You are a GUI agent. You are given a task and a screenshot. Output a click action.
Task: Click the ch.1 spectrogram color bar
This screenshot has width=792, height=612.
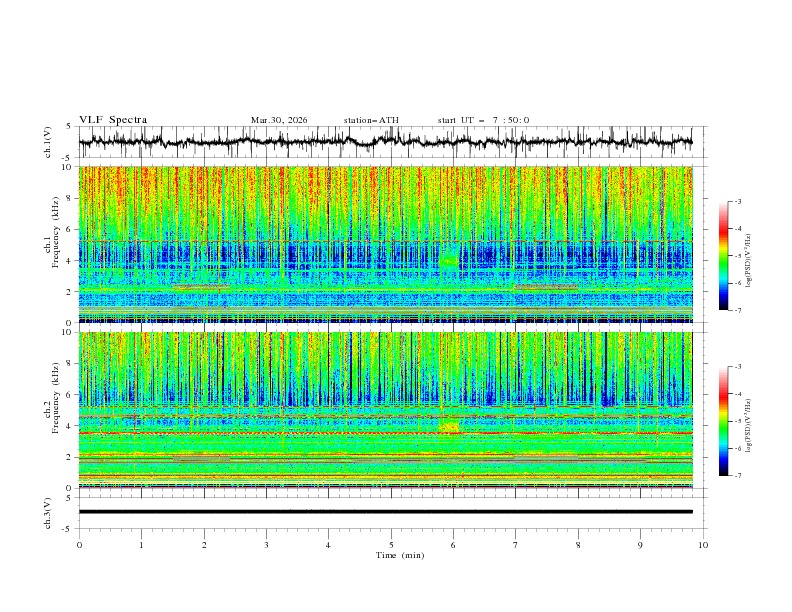[x=724, y=256]
